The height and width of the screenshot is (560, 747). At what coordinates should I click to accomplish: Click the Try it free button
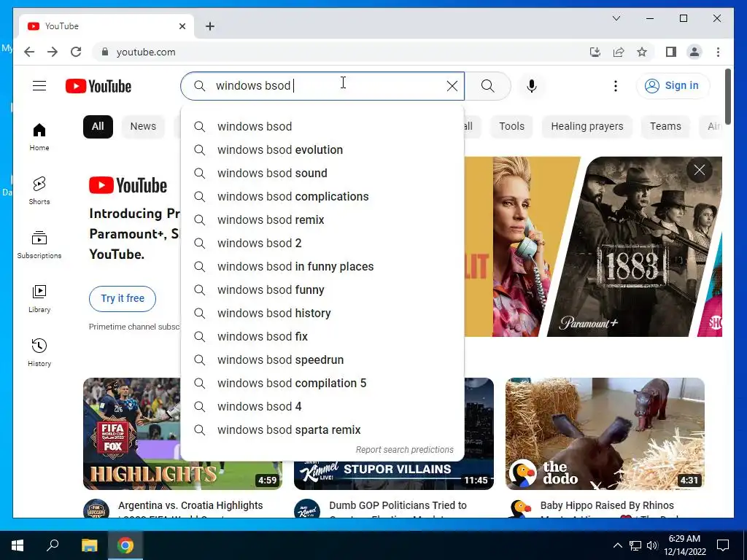(x=123, y=298)
